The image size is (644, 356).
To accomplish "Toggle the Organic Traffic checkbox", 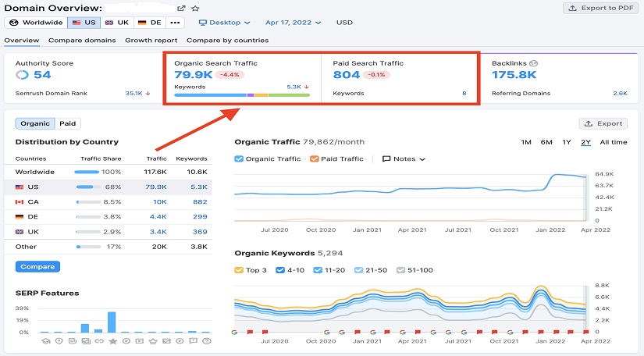I will (239, 159).
